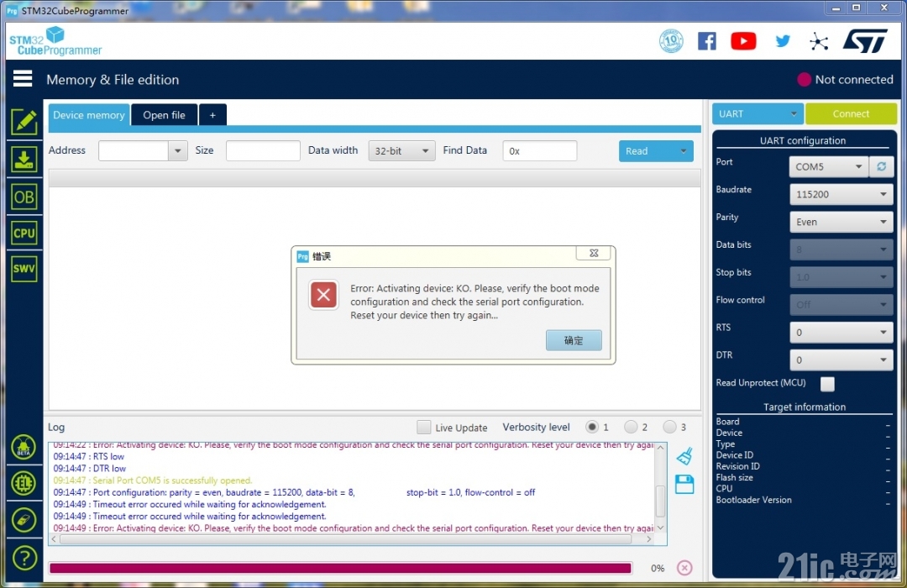Click the Address input field
The height and width of the screenshot is (588, 907).
coord(134,150)
